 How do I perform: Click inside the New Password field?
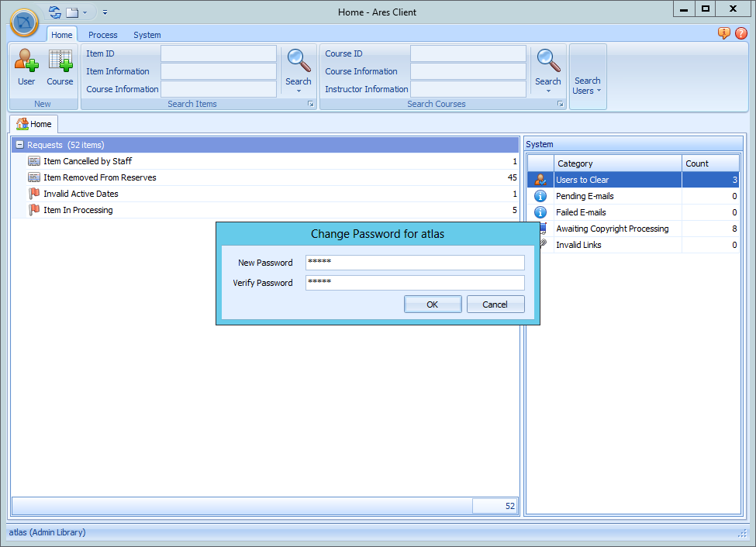coord(414,262)
